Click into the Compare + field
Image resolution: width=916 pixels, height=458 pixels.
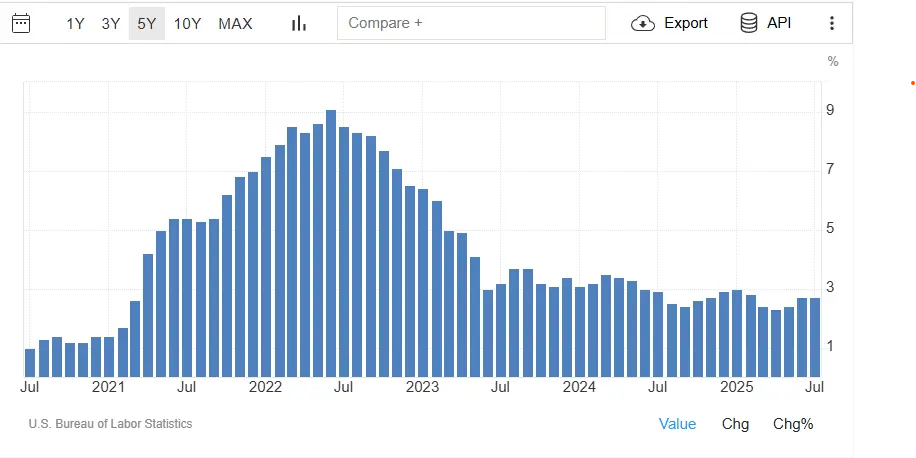coord(471,23)
